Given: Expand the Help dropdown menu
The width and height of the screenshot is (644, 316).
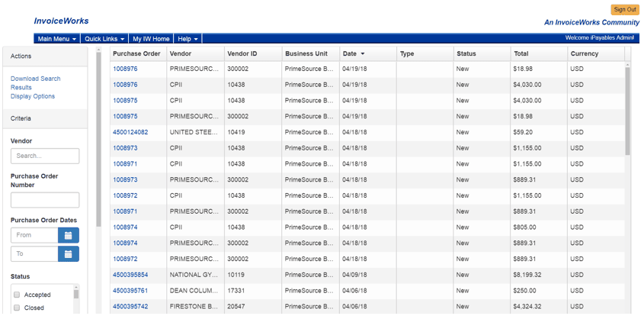Looking at the screenshot, I should coord(188,39).
